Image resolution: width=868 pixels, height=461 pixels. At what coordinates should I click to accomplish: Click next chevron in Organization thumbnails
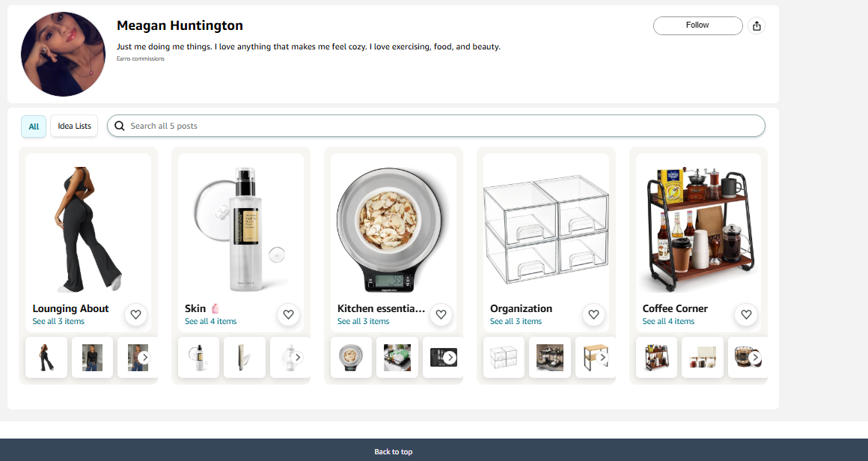pyautogui.click(x=603, y=358)
